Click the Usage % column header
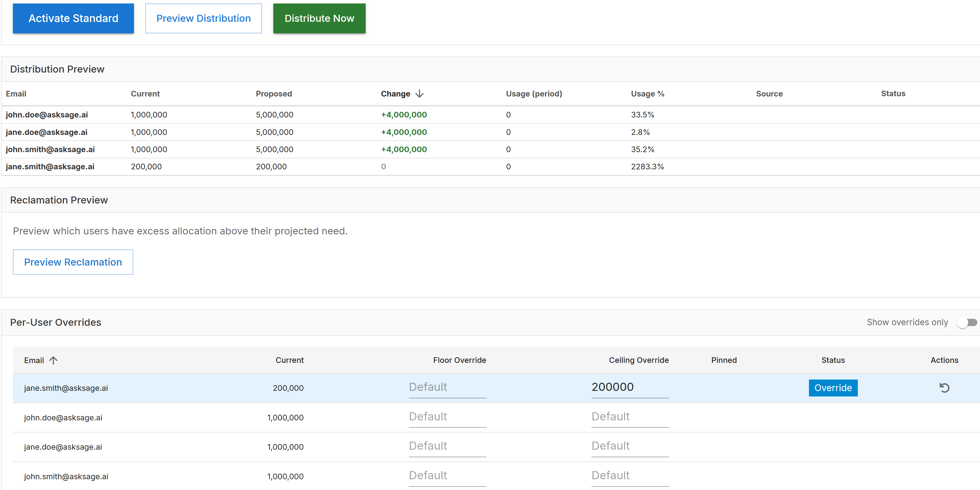The image size is (980, 490). tap(647, 94)
